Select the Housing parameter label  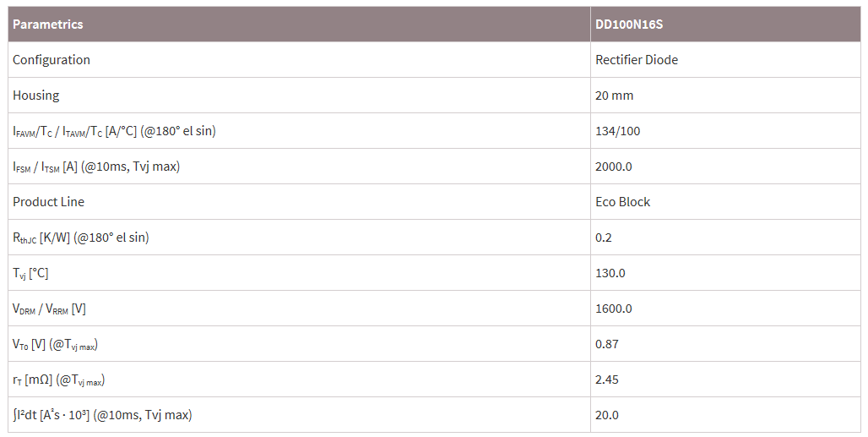36,96
